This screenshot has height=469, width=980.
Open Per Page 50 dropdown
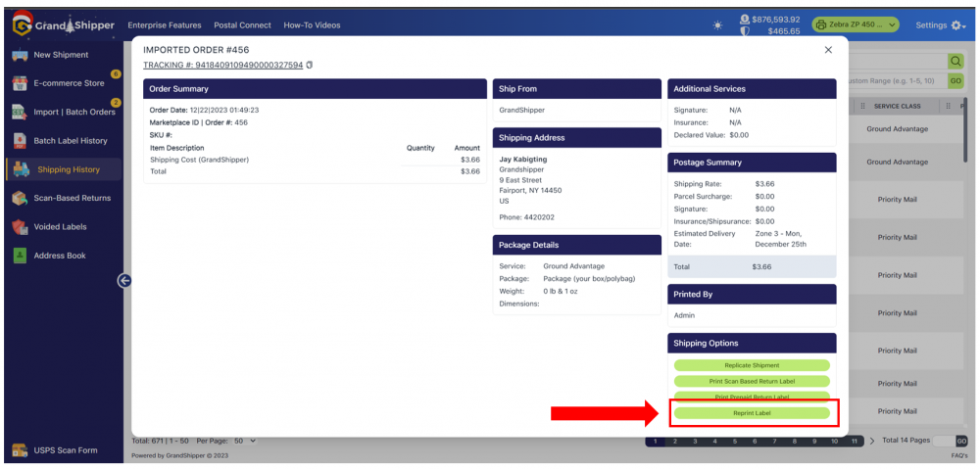pyautogui.click(x=246, y=441)
